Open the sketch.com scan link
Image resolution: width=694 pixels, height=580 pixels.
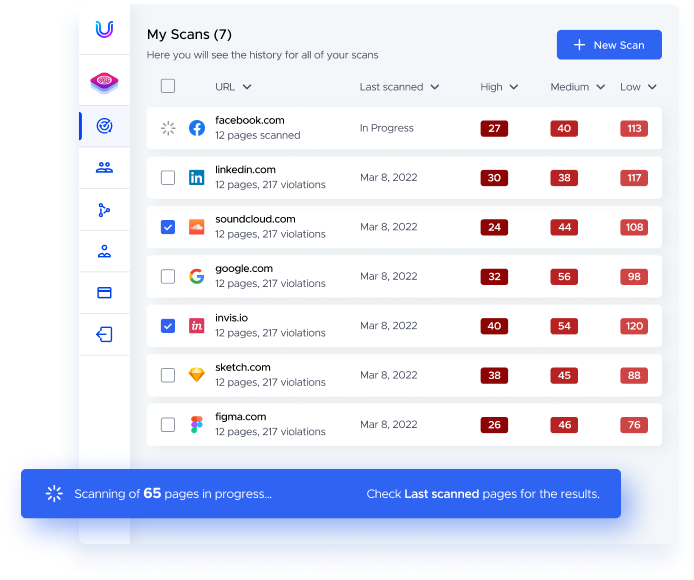(x=243, y=367)
